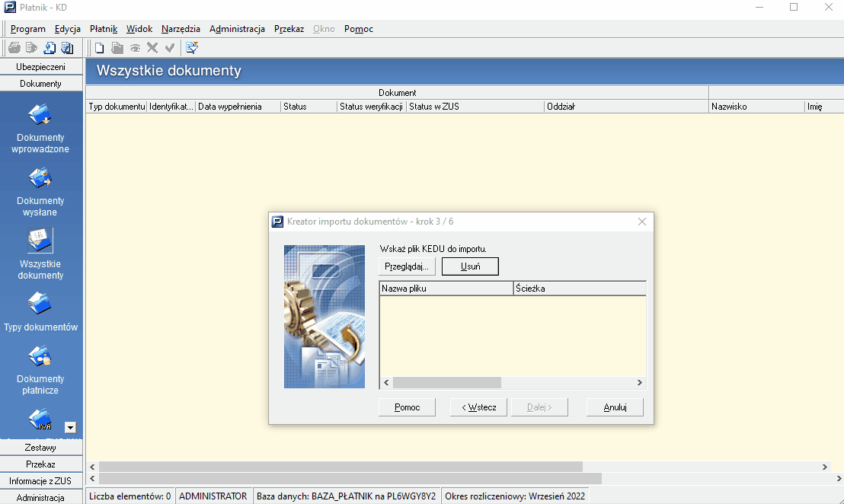This screenshot has height=504, width=844.
Task: Click the Przeglądaj... button
Action: coord(407,266)
